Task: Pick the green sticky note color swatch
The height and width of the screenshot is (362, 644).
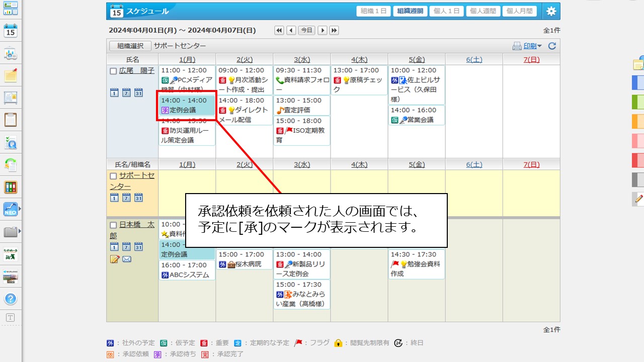Action: [637, 102]
